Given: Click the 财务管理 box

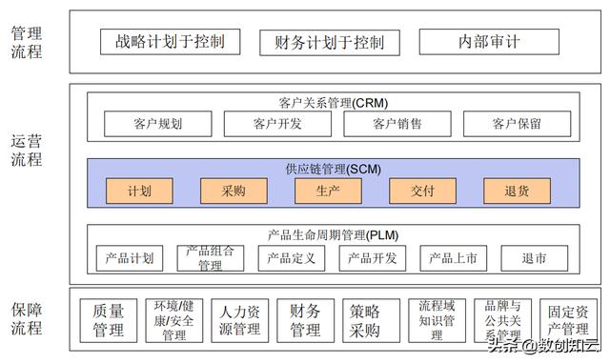Looking at the screenshot, I should pos(305,321).
